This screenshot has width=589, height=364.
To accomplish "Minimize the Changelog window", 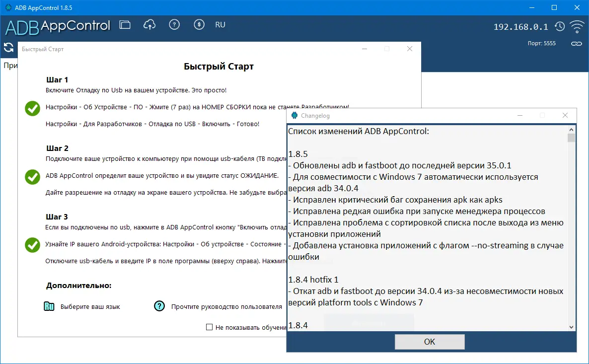I will (x=520, y=115).
